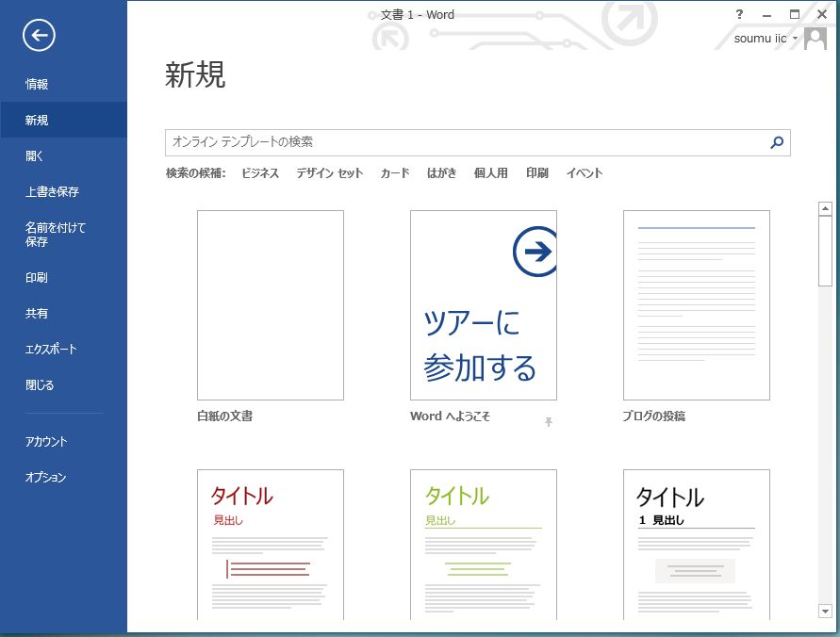Viewport: 840px width, 637px height.
Task: Expand the soumu iic account dropdown
Action: (x=795, y=39)
